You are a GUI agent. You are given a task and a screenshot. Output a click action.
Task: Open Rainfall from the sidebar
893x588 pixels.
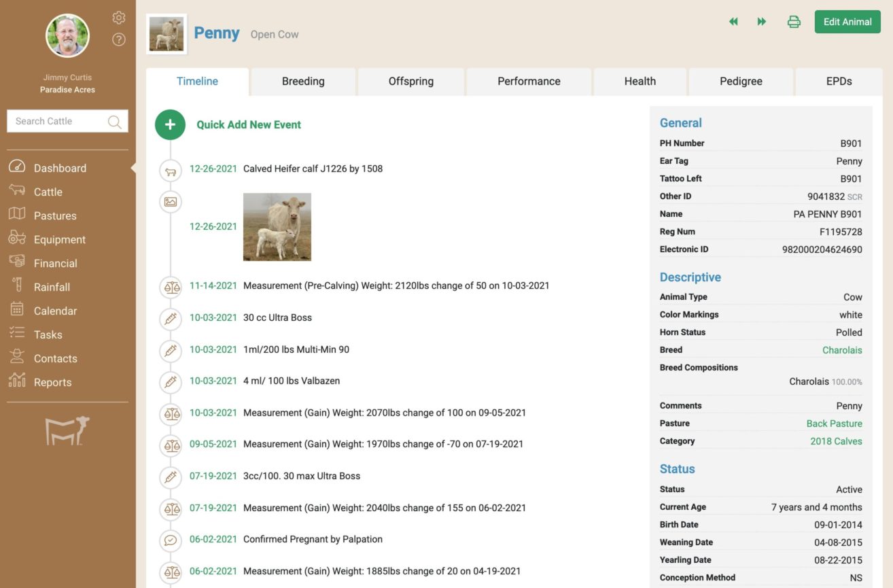(52, 287)
